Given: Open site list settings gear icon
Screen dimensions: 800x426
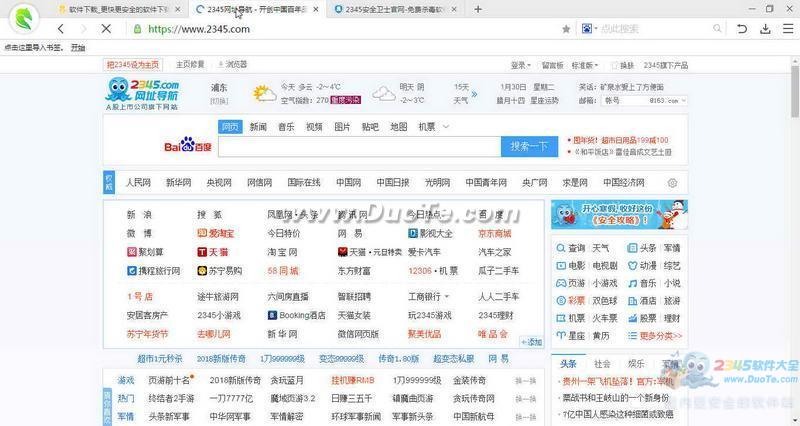Looking at the screenshot, I should (x=672, y=183).
